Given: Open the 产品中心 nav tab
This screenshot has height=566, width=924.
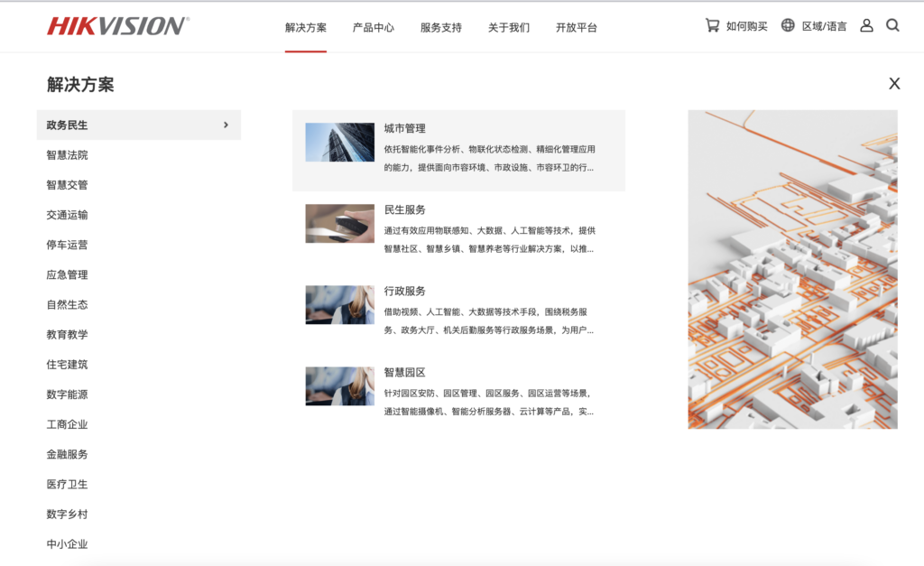Looking at the screenshot, I should (x=373, y=28).
